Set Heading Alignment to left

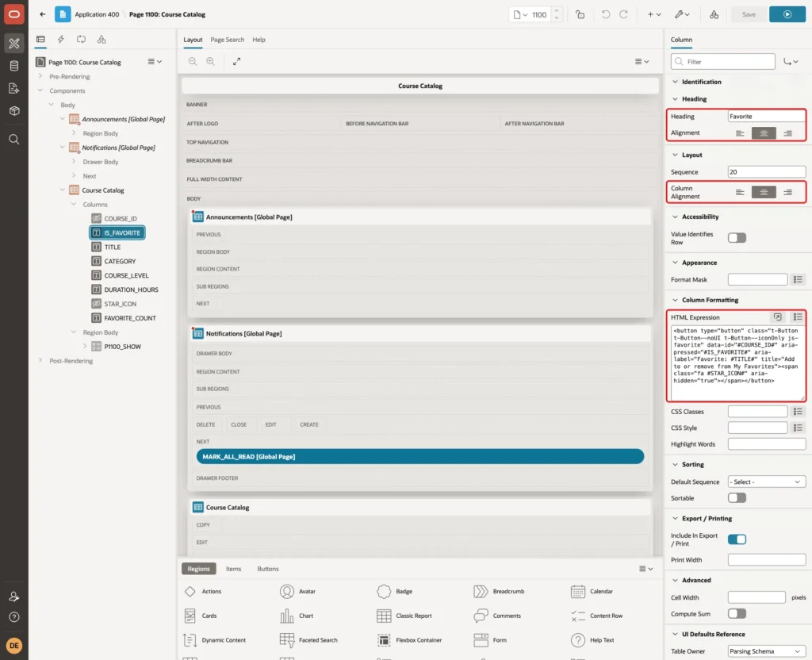(x=740, y=133)
